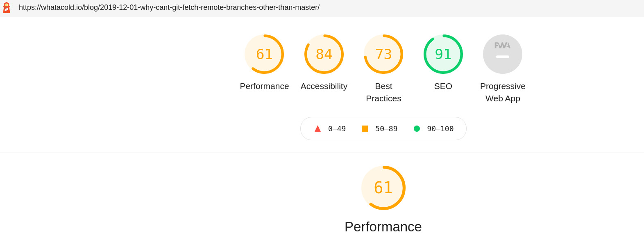Click the orange square average legend icon
The height and width of the screenshot is (240, 644).
point(365,129)
